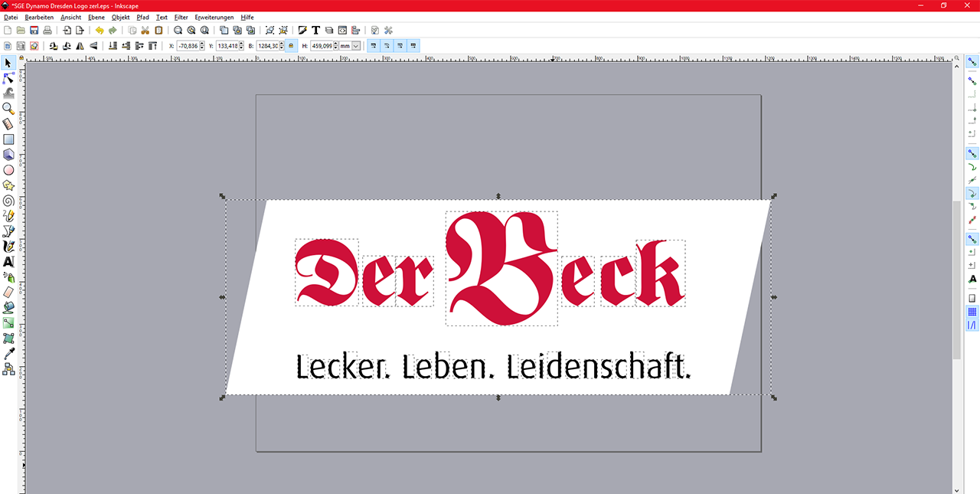Toggle the width/height ratio lock
Screen dimensions: 980x494
pos(291,46)
